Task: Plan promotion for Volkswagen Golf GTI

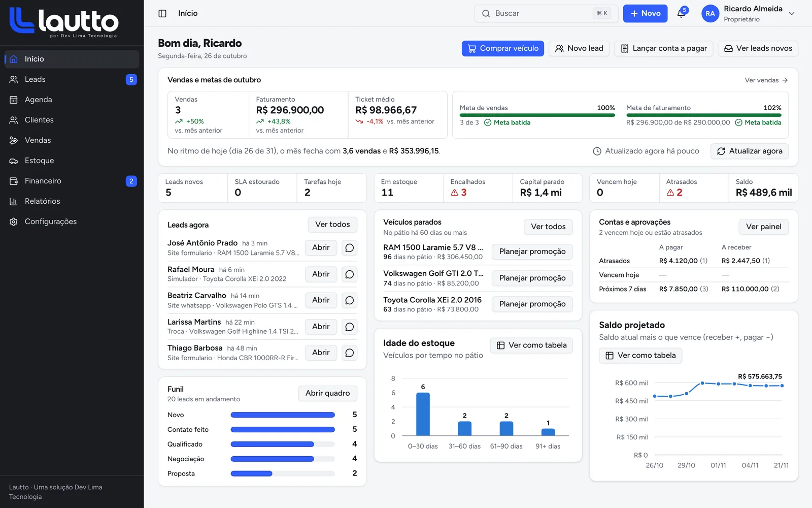Action: click(x=532, y=278)
